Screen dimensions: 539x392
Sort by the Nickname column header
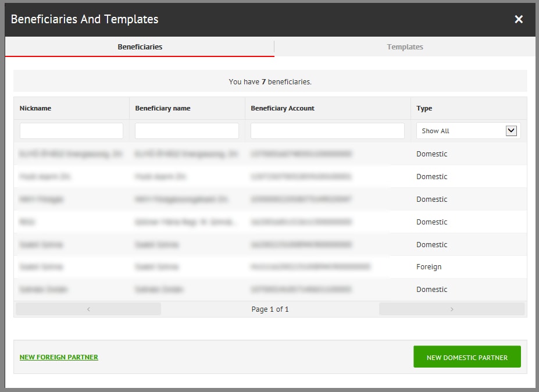point(35,108)
